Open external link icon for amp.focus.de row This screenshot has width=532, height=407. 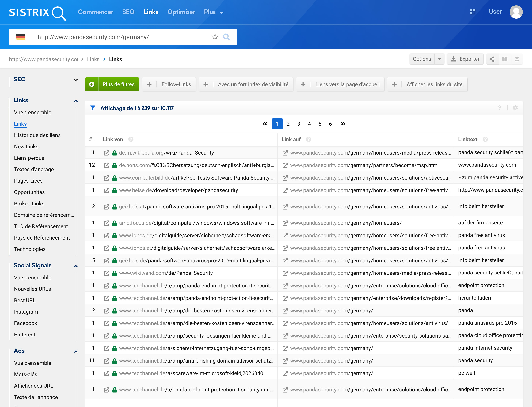tap(106, 223)
